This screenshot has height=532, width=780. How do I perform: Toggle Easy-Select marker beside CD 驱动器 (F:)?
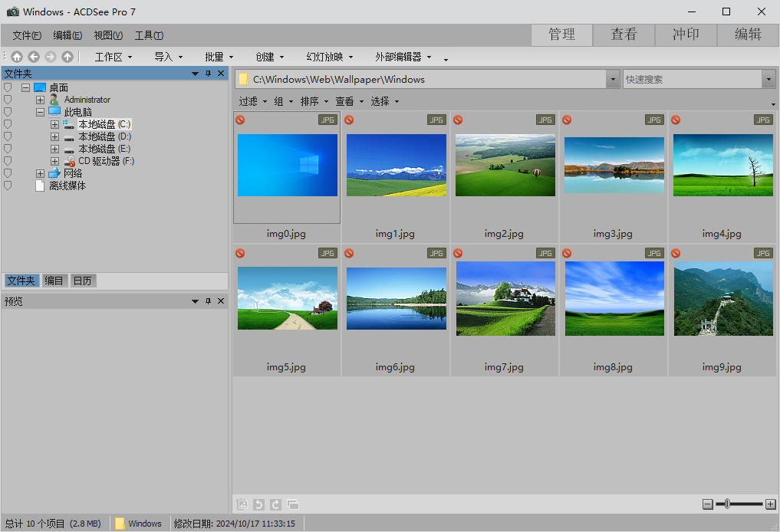click(x=8, y=161)
